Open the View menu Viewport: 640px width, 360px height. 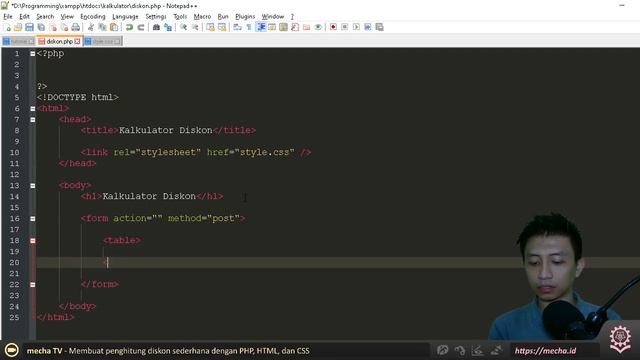point(67,17)
